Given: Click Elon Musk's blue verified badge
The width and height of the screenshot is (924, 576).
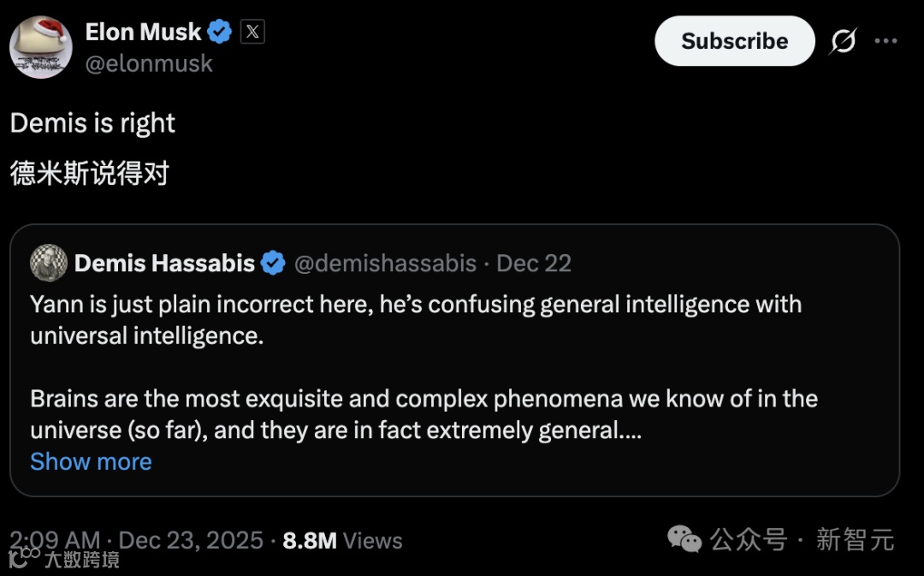Looking at the screenshot, I should pyautogui.click(x=220, y=33).
